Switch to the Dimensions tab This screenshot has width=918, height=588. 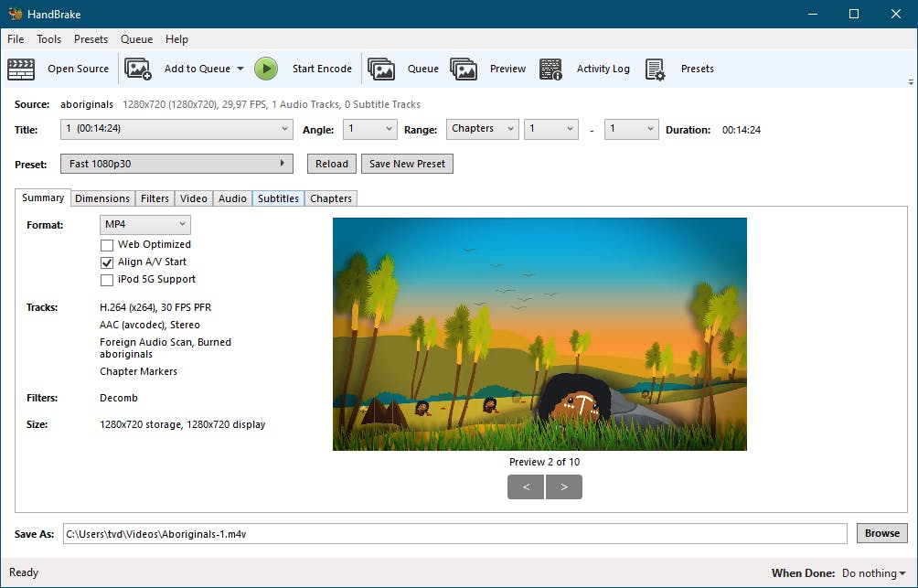[102, 198]
